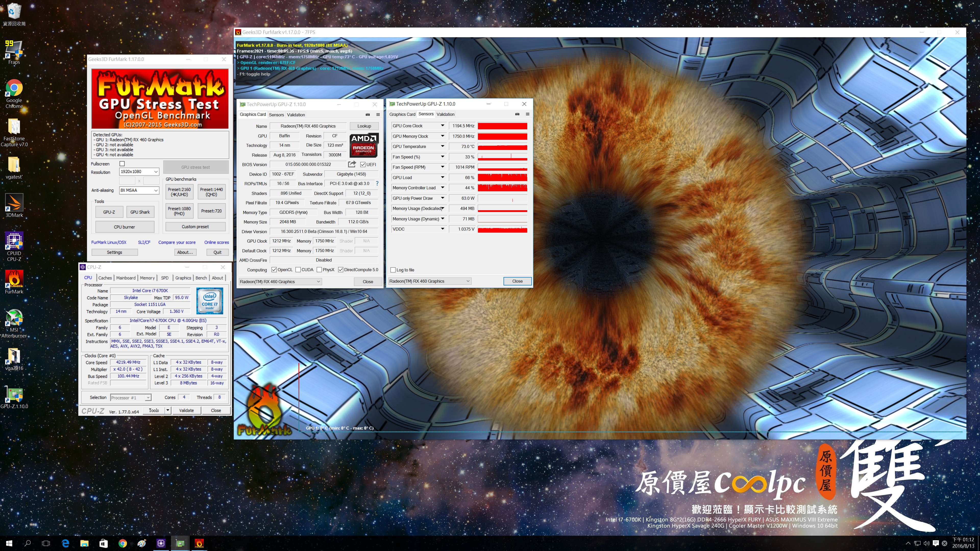This screenshot has height=551, width=980.
Task: Toggle the UEFI checkbox in GPU-Z
Action: pos(363,164)
